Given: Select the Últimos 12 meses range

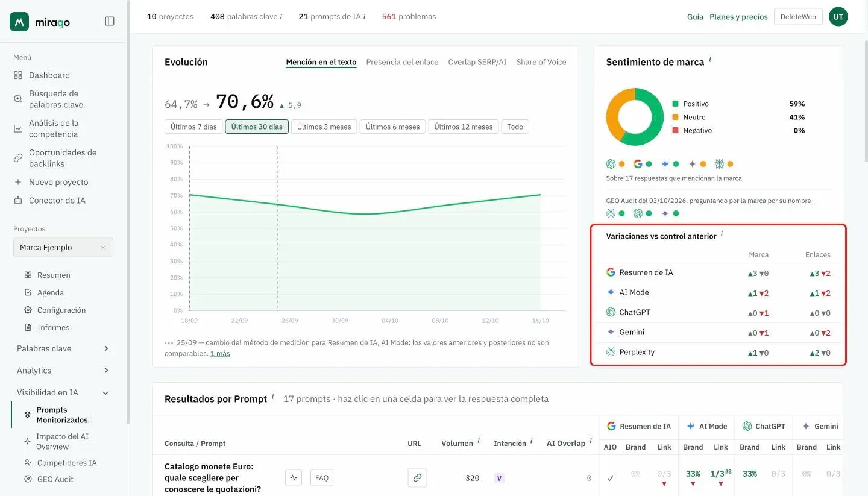Looking at the screenshot, I should [x=464, y=127].
